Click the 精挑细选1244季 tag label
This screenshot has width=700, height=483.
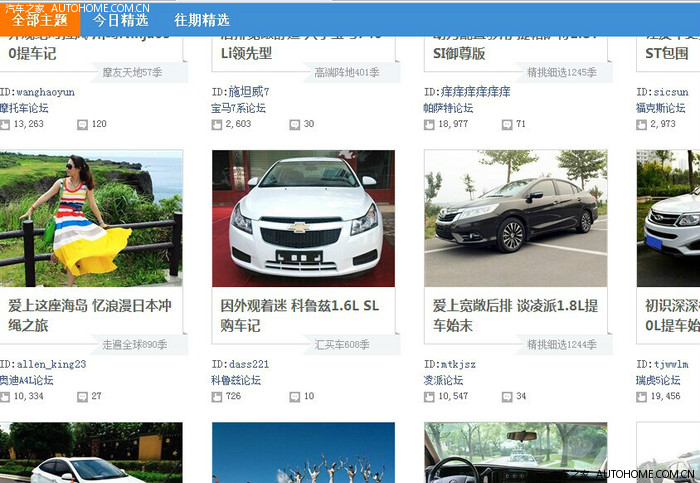(561, 345)
